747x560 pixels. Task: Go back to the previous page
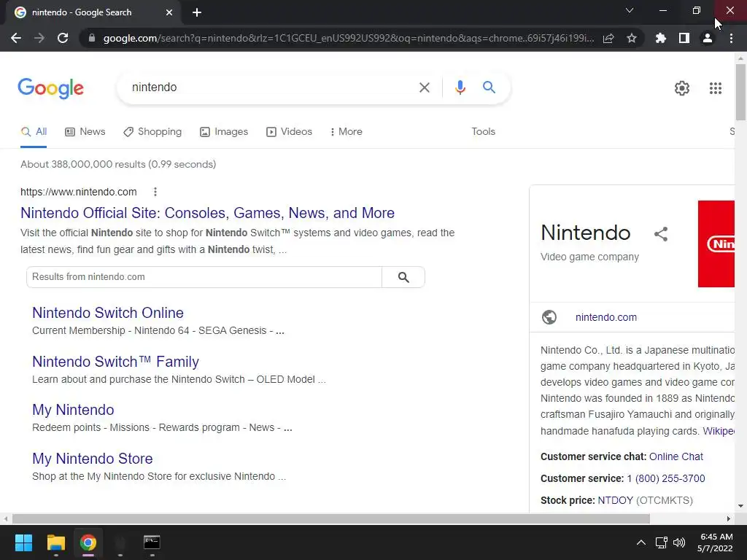click(x=16, y=38)
